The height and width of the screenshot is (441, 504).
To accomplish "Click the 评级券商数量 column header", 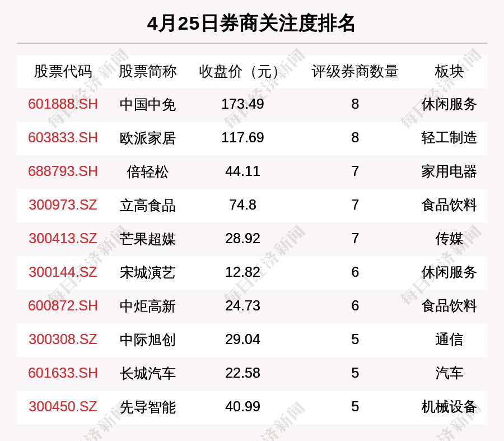I will click(x=355, y=71).
